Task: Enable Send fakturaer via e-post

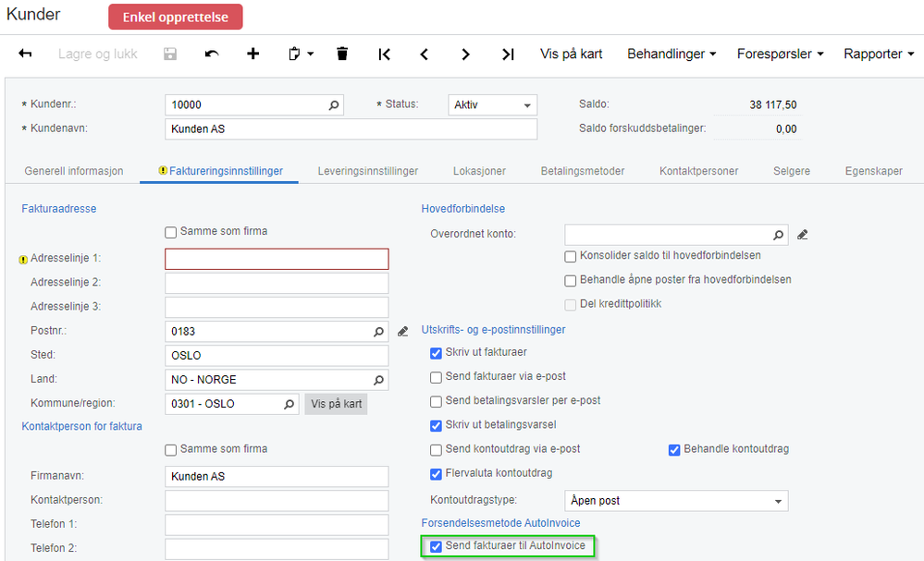Action: pos(436,377)
